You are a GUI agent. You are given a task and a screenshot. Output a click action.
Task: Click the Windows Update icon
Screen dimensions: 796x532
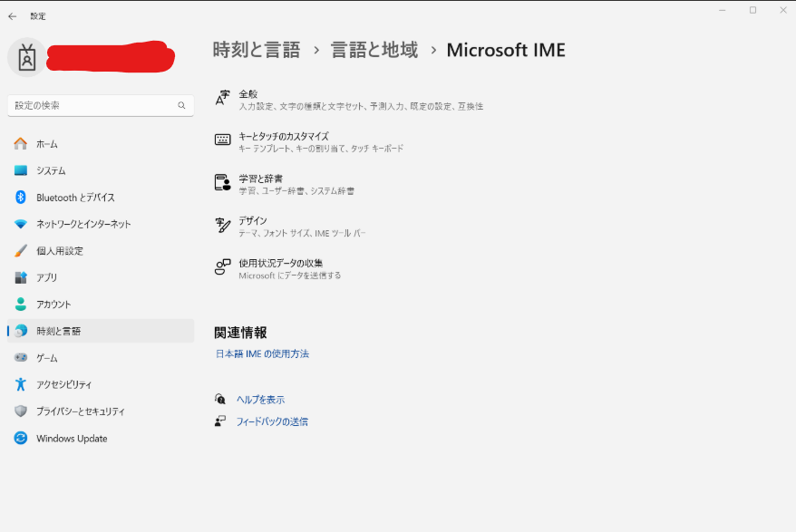[x=21, y=439]
